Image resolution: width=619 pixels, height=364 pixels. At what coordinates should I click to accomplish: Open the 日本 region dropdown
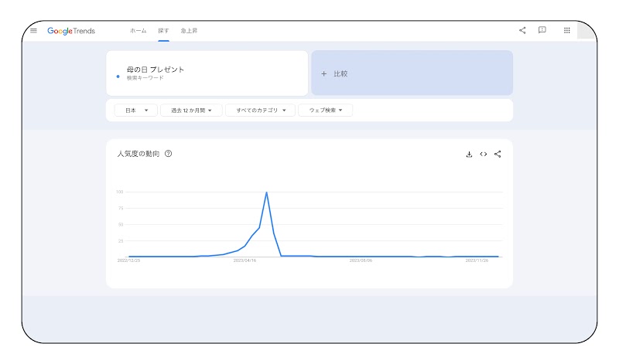(x=136, y=111)
